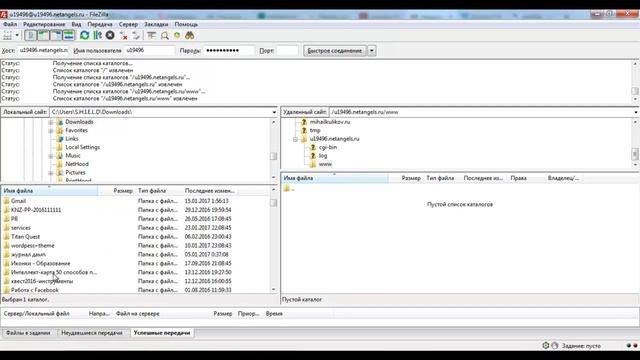
Task: Expand the Music folder in local tree
Action: pos(51,156)
